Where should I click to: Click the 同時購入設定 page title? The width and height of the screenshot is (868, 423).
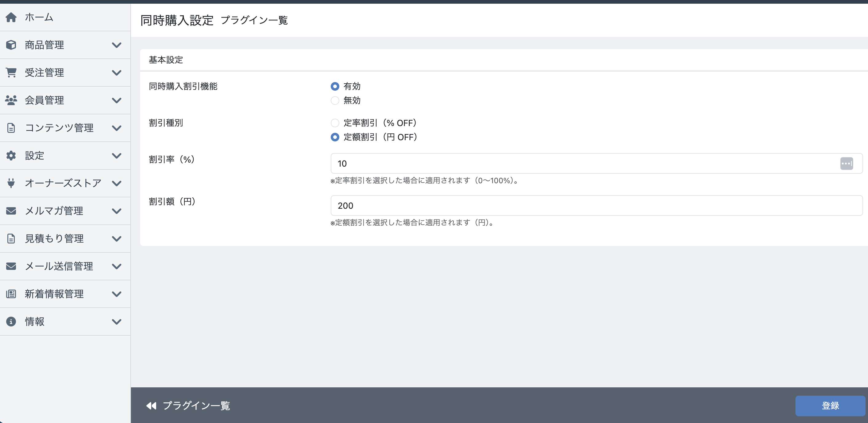(x=176, y=20)
